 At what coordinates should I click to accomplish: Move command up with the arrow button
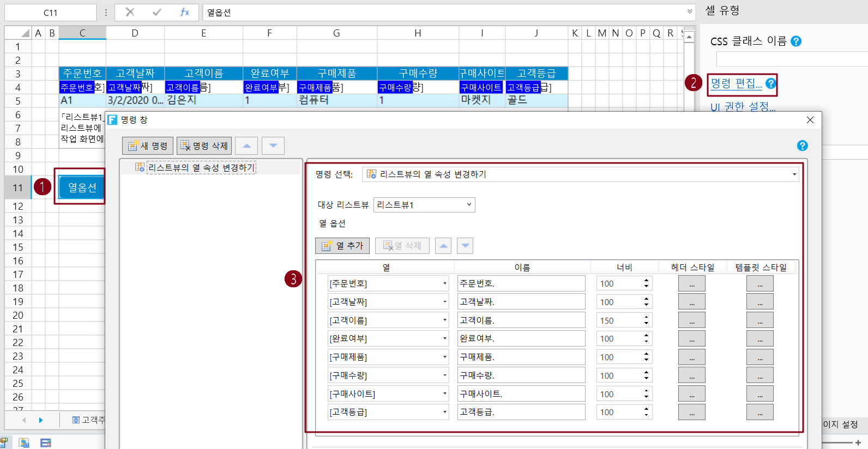pyautogui.click(x=246, y=145)
